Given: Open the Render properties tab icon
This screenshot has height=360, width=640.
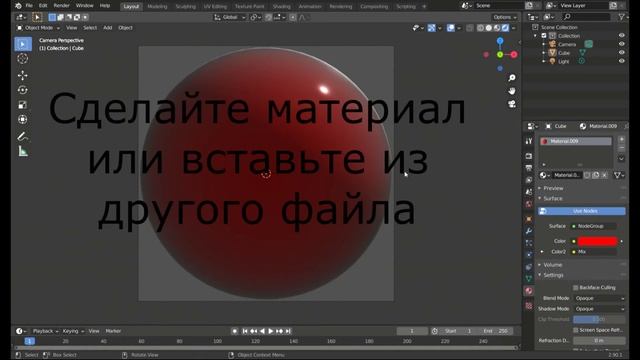Looking at the screenshot, I should [529, 156].
